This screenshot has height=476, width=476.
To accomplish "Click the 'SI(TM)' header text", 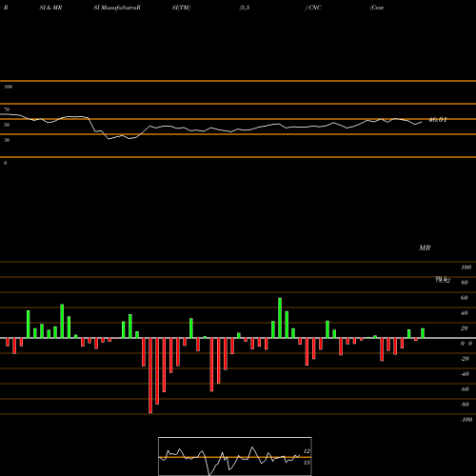I will 181,8.
